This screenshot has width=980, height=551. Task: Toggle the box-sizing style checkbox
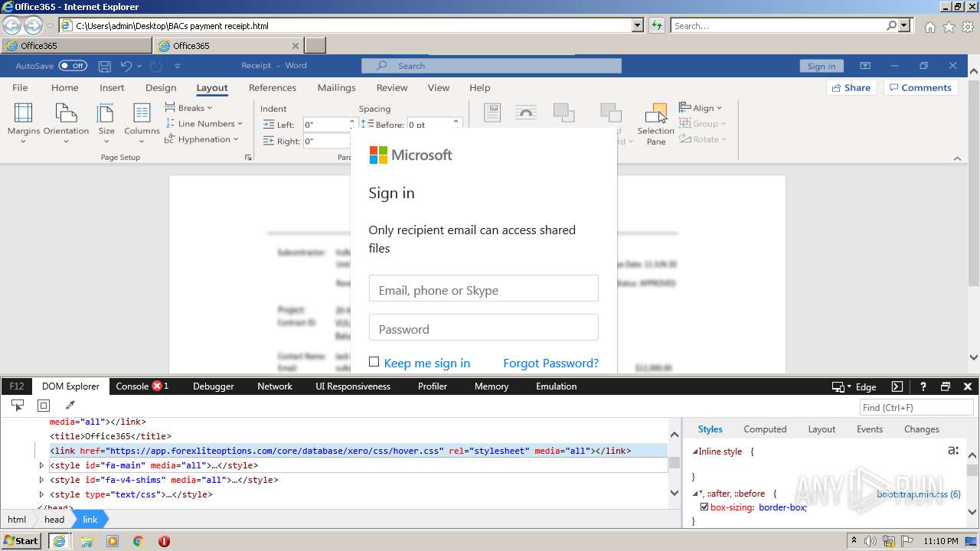(x=704, y=507)
